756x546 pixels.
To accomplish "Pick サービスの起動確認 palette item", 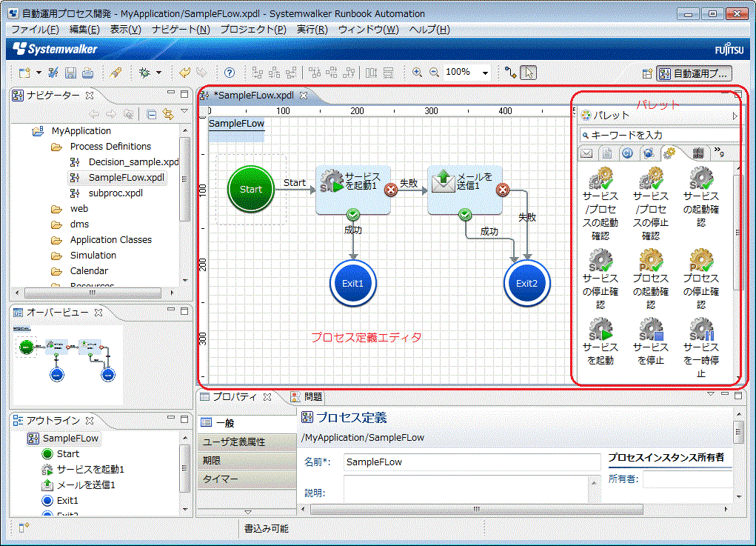I will point(701,197).
